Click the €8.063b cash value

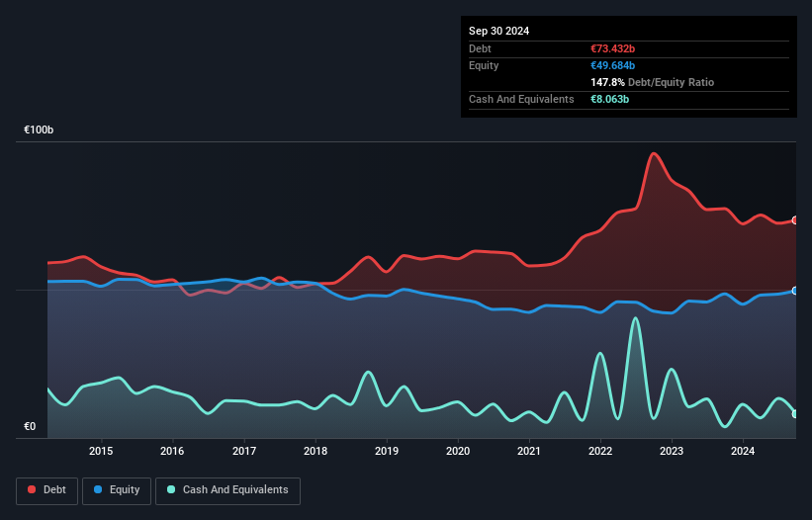pyautogui.click(x=609, y=99)
